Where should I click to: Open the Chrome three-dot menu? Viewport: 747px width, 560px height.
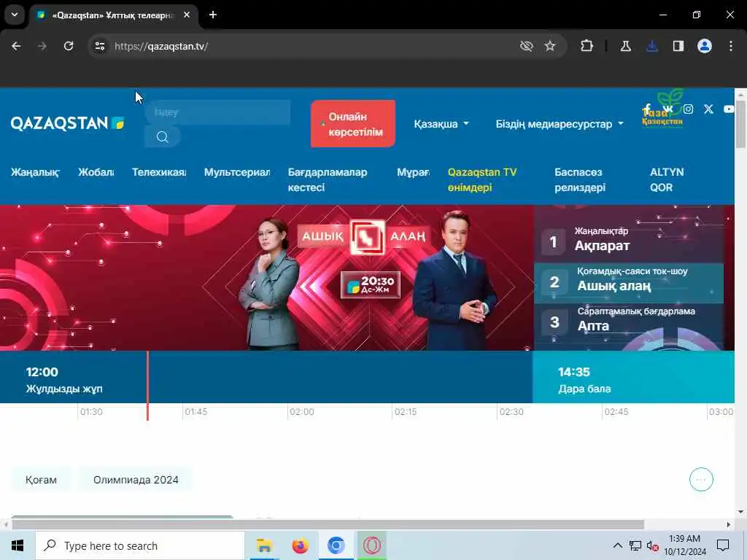point(731,46)
